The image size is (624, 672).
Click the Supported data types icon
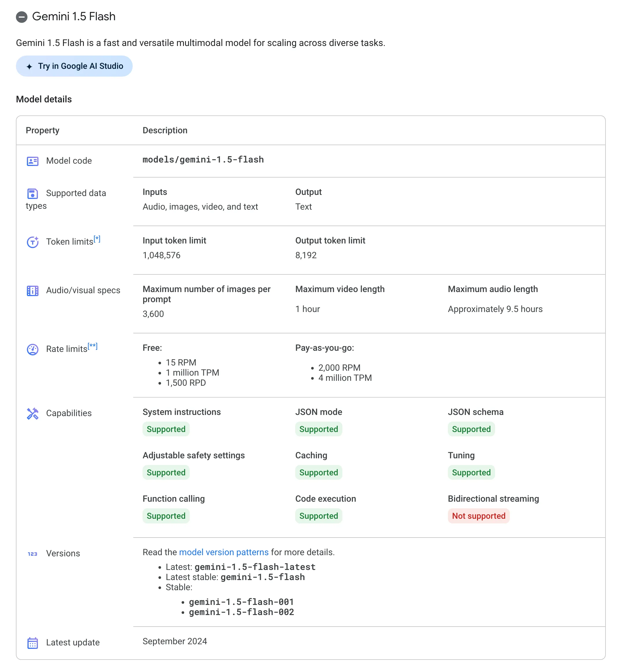tap(32, 193)
